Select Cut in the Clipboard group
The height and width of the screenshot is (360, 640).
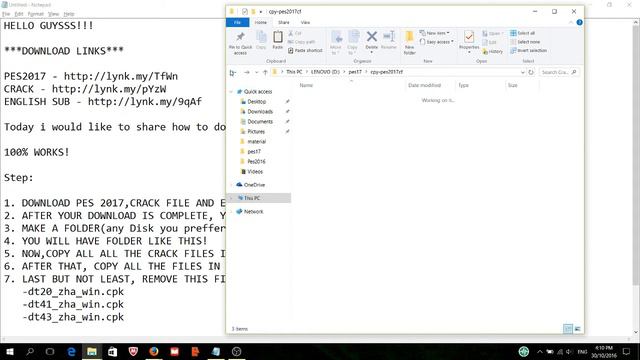[295, 33]
